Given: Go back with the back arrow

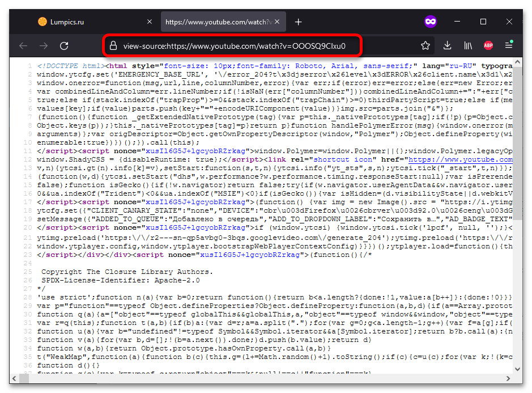Looking at the screenshot, I should 23,45.
